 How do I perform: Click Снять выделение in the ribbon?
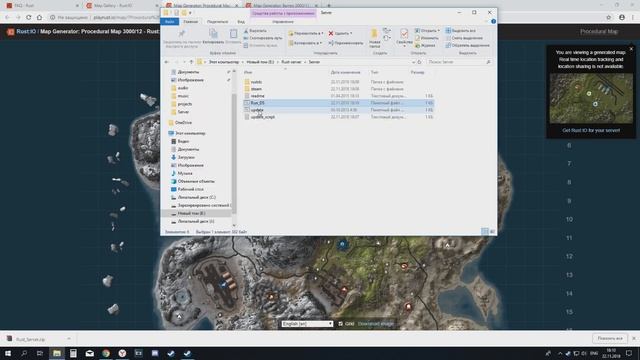[464, 38]
